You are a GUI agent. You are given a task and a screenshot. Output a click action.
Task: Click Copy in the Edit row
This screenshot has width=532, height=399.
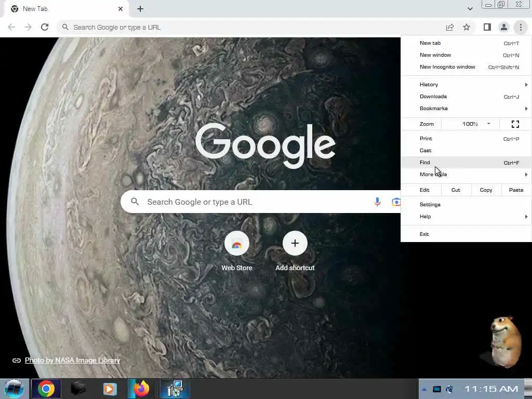tap(486, 190)
